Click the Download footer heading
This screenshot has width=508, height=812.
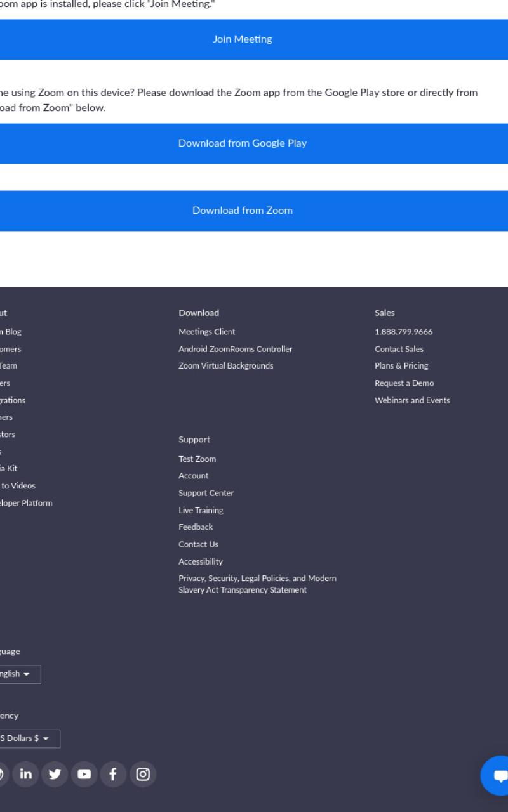[x=199, y=313]
